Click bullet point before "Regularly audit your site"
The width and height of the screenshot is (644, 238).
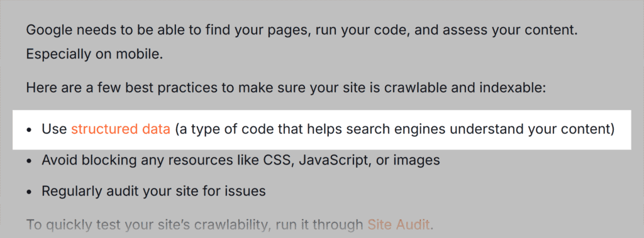point(29,192)
